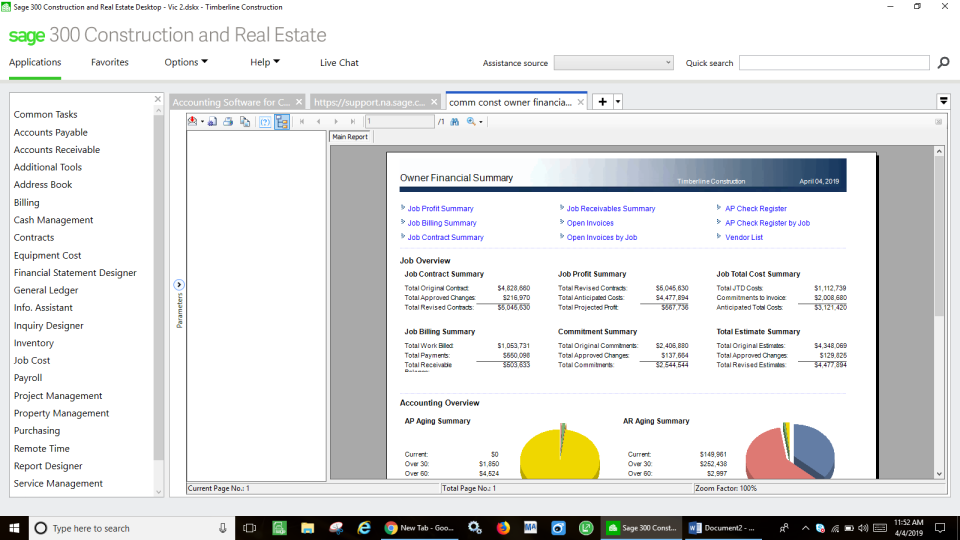The height and width of the screenshot is (540, 960).
Task: Close the support.na.sage tab
Action: tap(434, 102)
